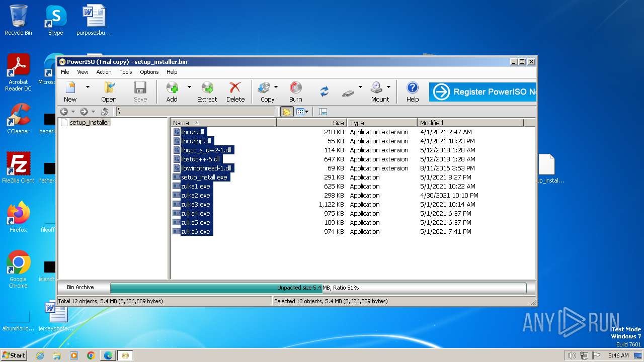Click the Help toolbar icon
The height and width of the screenshot is (362, 644).
(413, 92)
